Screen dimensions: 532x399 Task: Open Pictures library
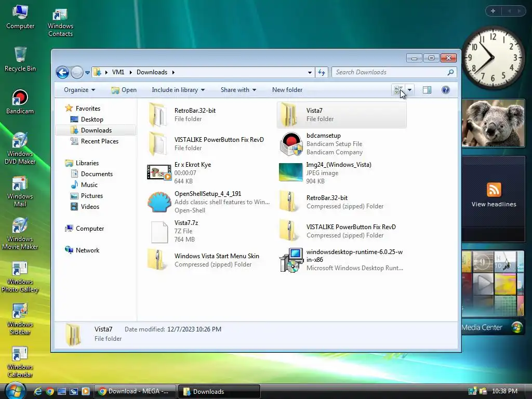[91, 196]
